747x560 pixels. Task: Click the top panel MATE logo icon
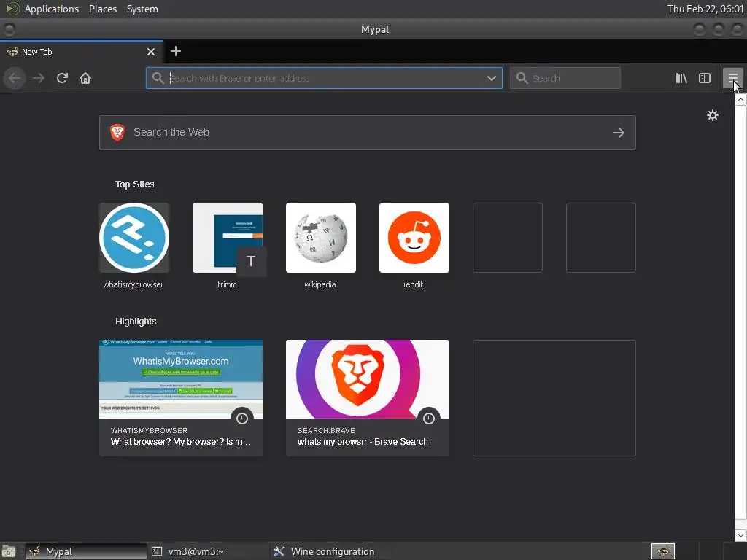pos(12,9)
